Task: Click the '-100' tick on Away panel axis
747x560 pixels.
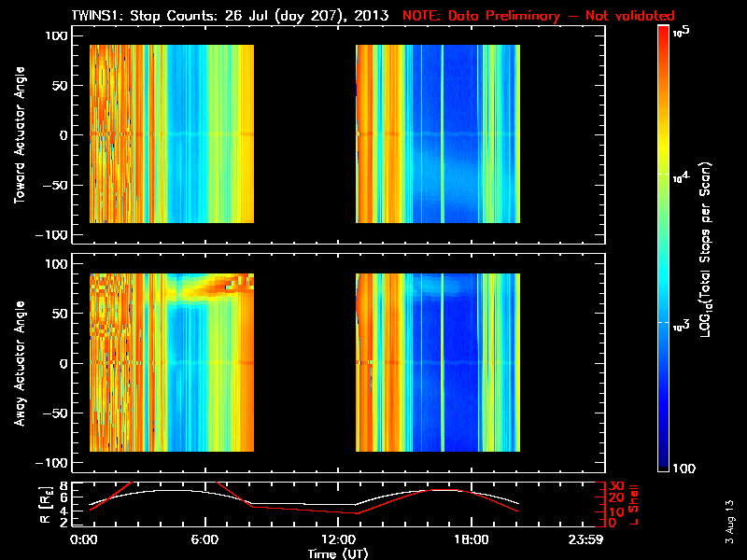Action: pyautogui.click(x=52, y=463)
